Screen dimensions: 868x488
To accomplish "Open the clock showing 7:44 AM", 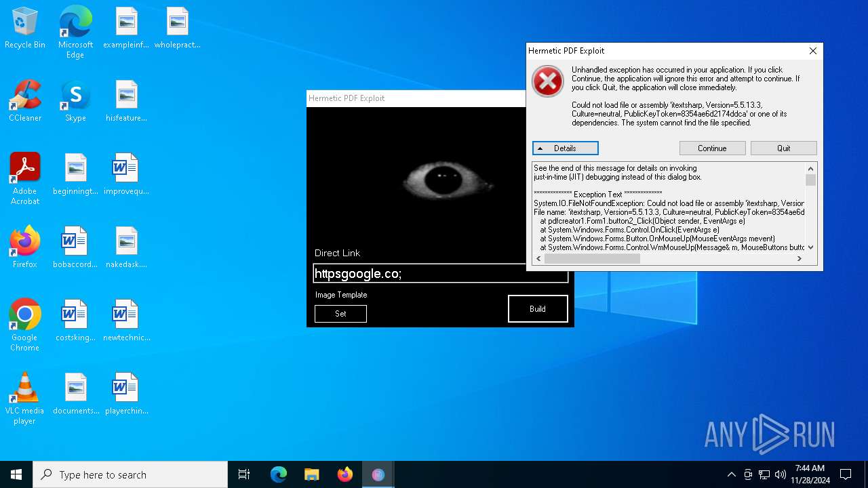I will point(810,474).
